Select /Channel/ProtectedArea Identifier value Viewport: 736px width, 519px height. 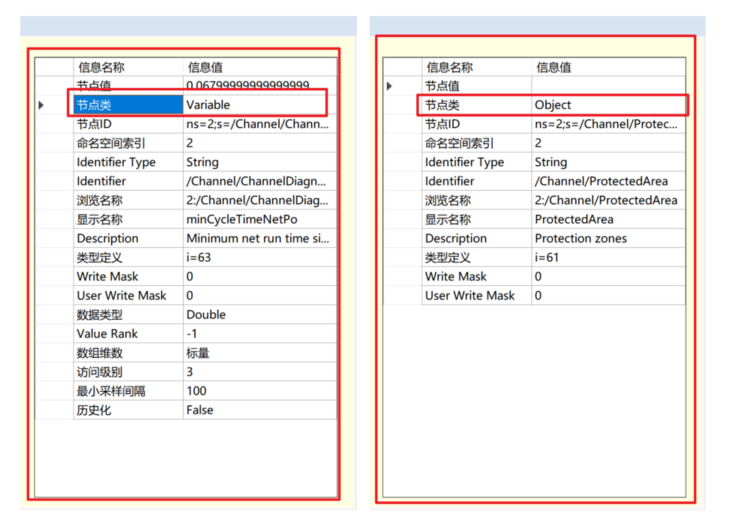601,181
